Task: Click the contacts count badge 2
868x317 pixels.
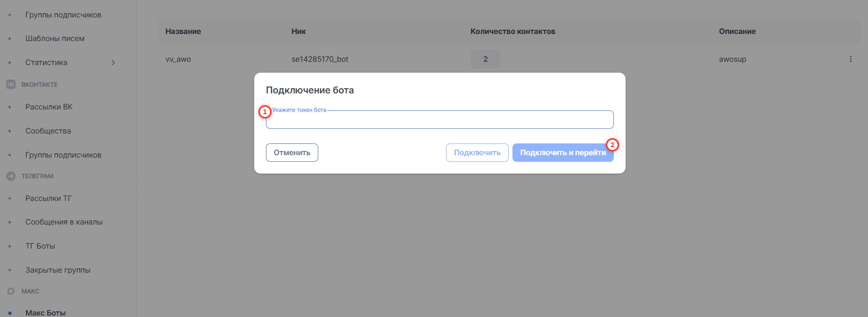Action: (485, 59)
